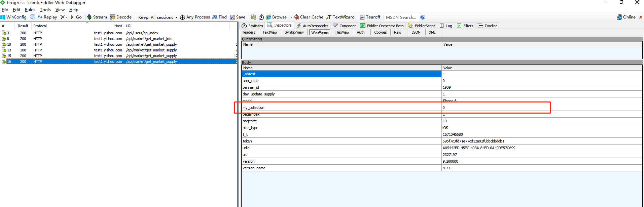Select the JSON inspector tab
Viewport: 644px width, 207px height.
[416, 33]
